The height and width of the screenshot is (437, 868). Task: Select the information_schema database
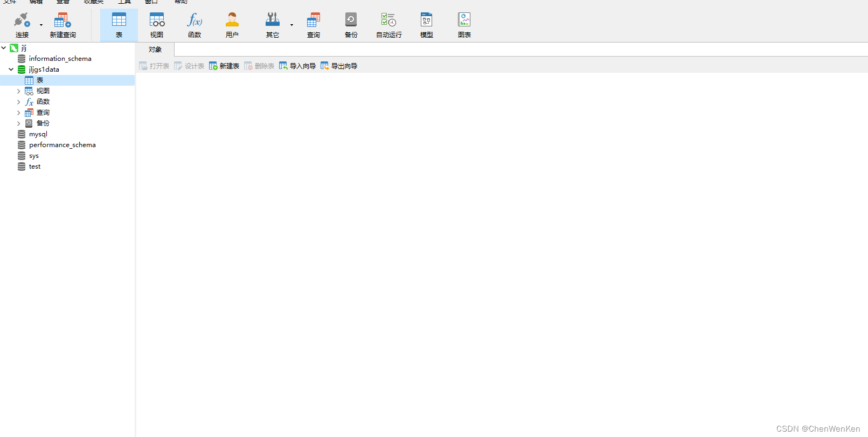60,59
